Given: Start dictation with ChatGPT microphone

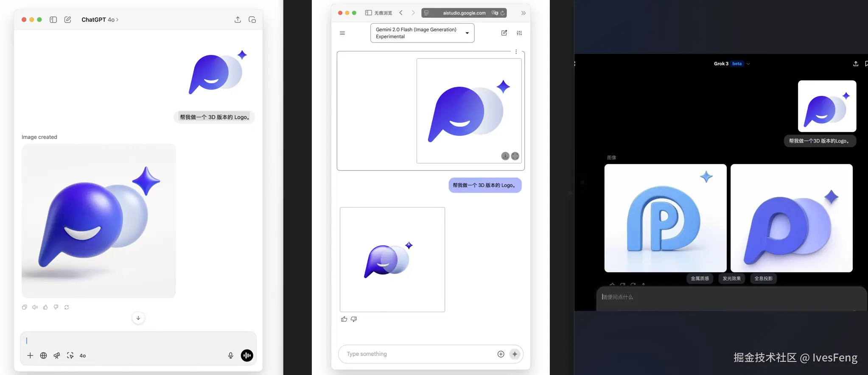Looking at the screenshot, I should click(x=231, y=355).
